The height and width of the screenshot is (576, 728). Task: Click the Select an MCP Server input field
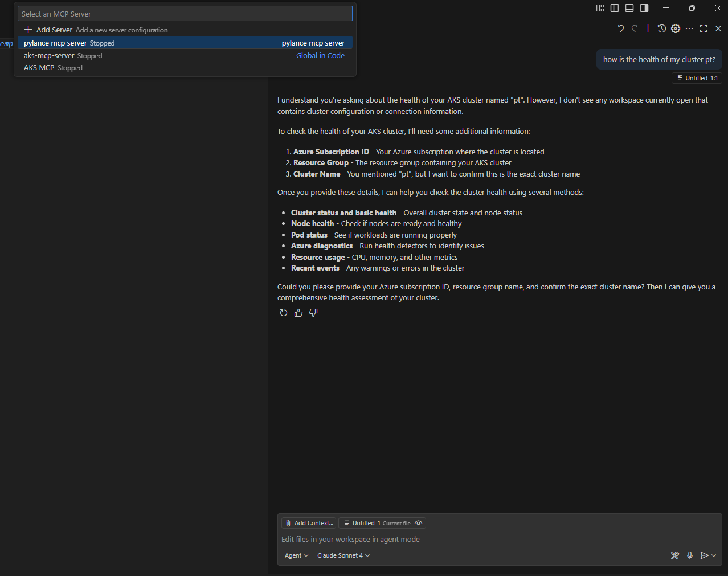(185, 13)
